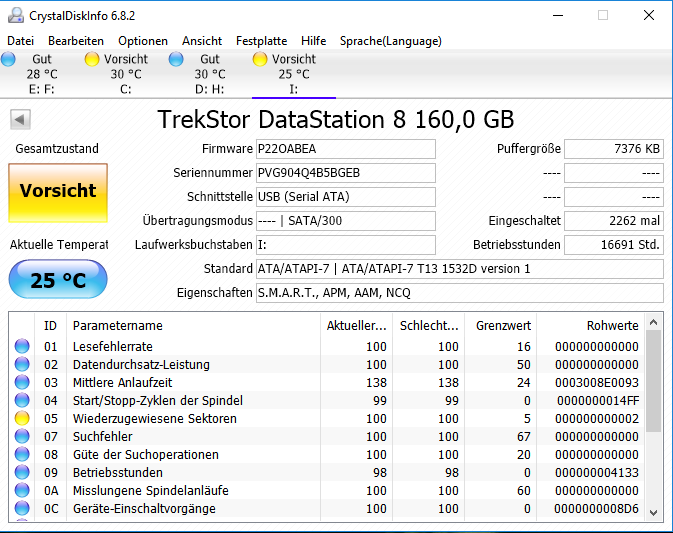Open the Ansicht menu
673x533 pixels.
202,41
